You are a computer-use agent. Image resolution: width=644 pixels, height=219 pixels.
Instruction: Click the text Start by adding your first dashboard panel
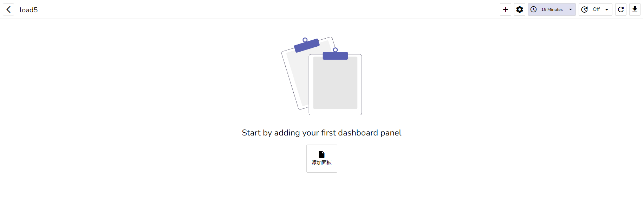(321, 133)
